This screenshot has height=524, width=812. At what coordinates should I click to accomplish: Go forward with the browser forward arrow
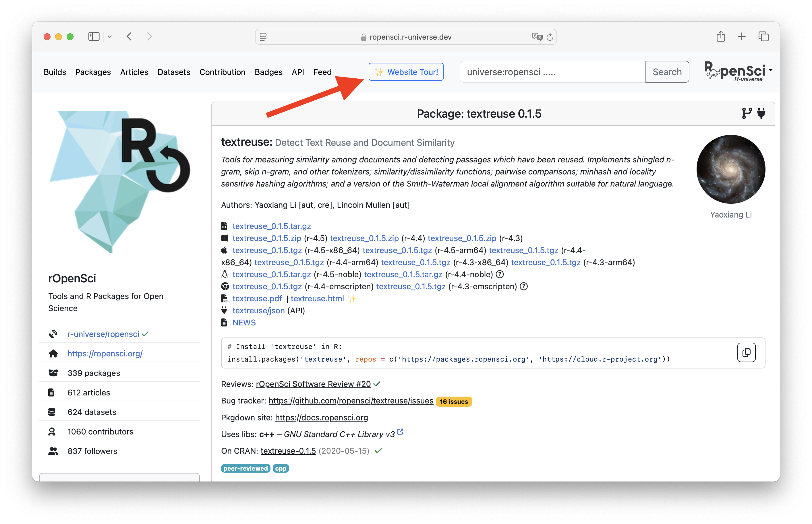click(149, 36)
